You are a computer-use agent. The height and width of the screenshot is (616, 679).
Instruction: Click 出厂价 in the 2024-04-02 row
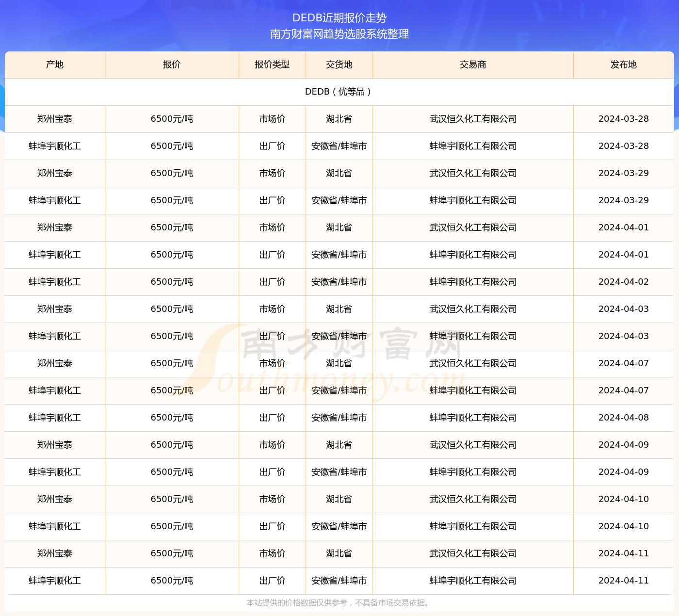272,282
